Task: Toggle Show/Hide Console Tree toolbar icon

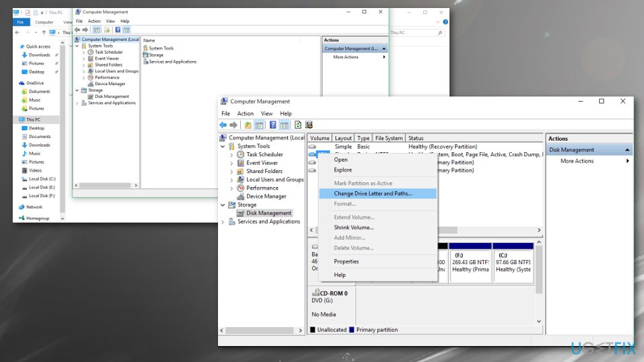Action: 259,125
